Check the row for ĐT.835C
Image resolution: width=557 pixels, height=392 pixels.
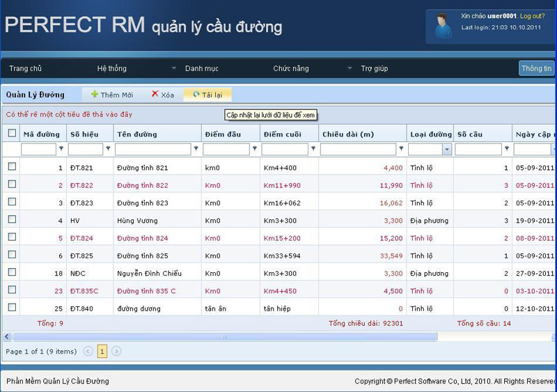click(x=12, y=290)
